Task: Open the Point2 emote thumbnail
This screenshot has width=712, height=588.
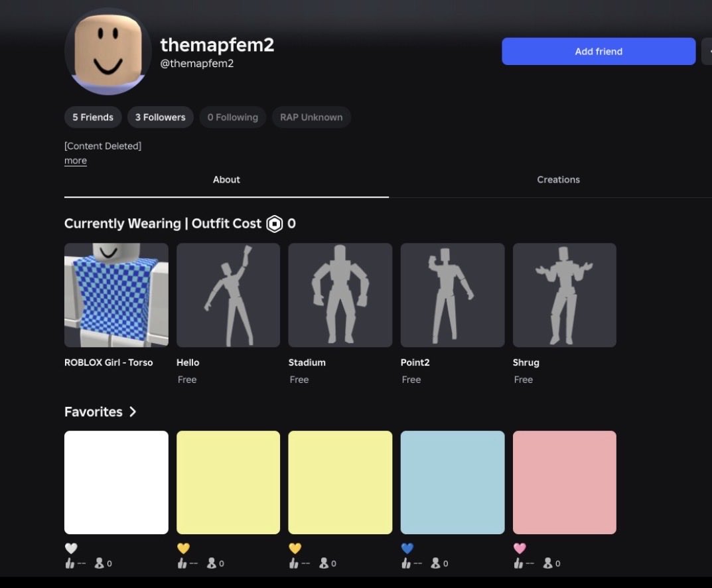Action: point(453,295)
